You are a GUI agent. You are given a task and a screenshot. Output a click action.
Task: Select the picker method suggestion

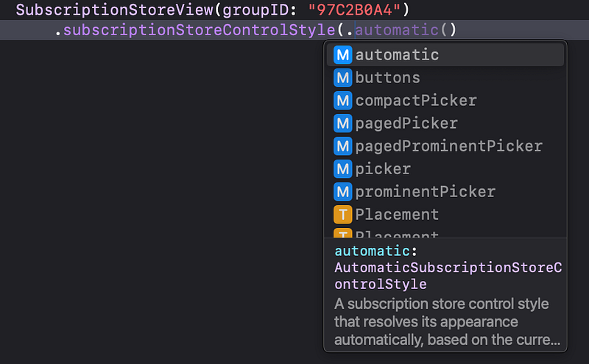(445, 169)
